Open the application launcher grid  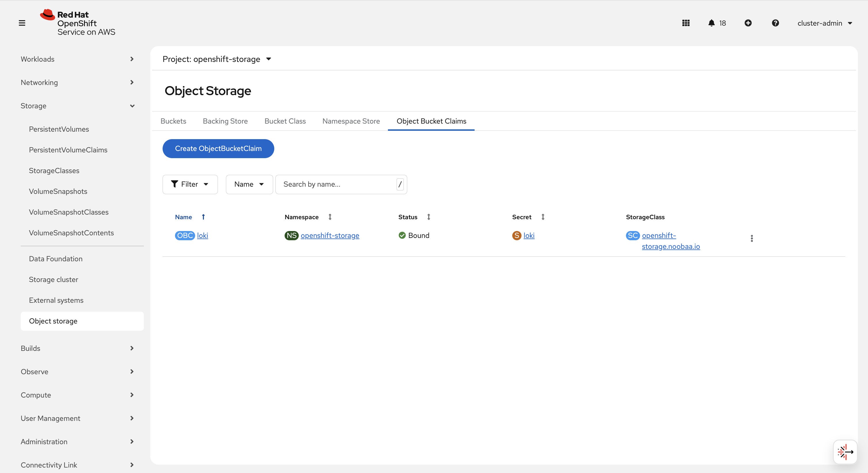[x=686, y=23]
